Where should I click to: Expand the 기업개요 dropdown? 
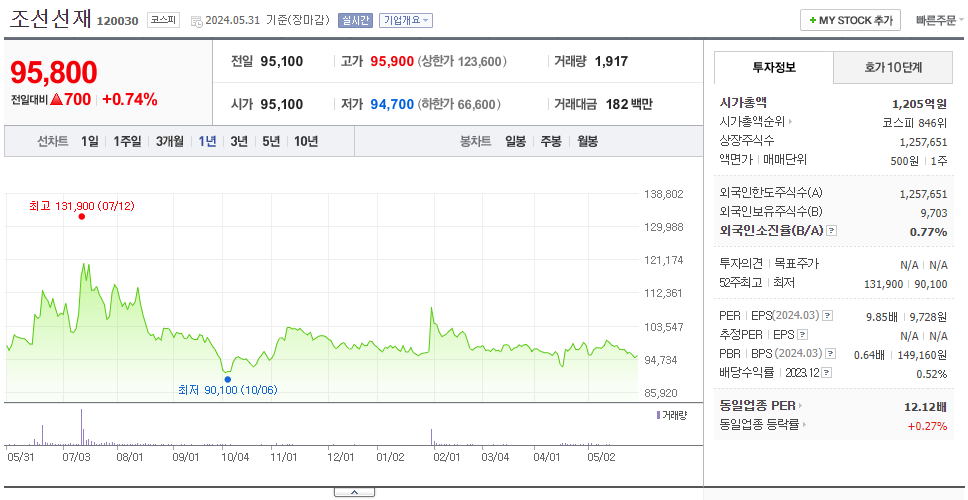pos(406,20)
